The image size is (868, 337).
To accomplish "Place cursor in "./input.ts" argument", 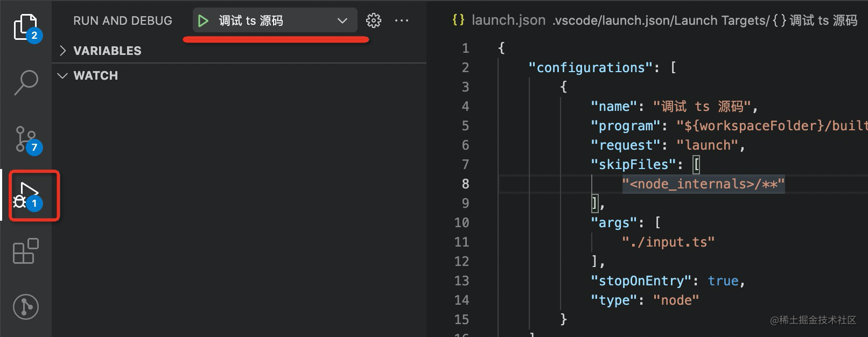I will pos(668,242).
